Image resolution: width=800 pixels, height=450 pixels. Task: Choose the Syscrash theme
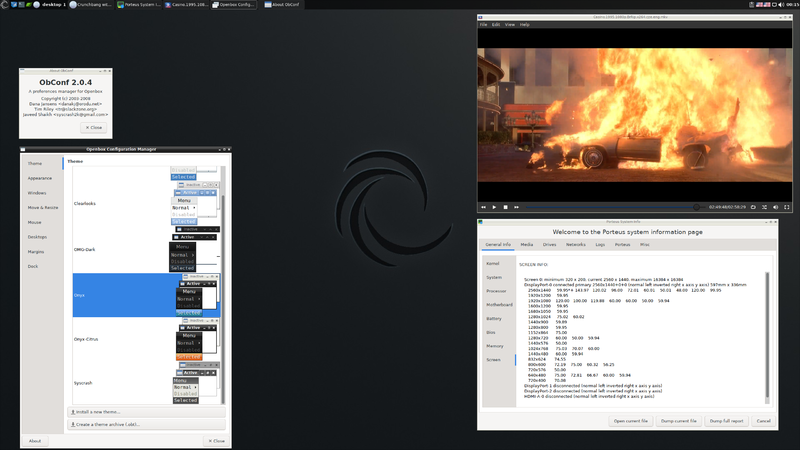pos(146,383)
